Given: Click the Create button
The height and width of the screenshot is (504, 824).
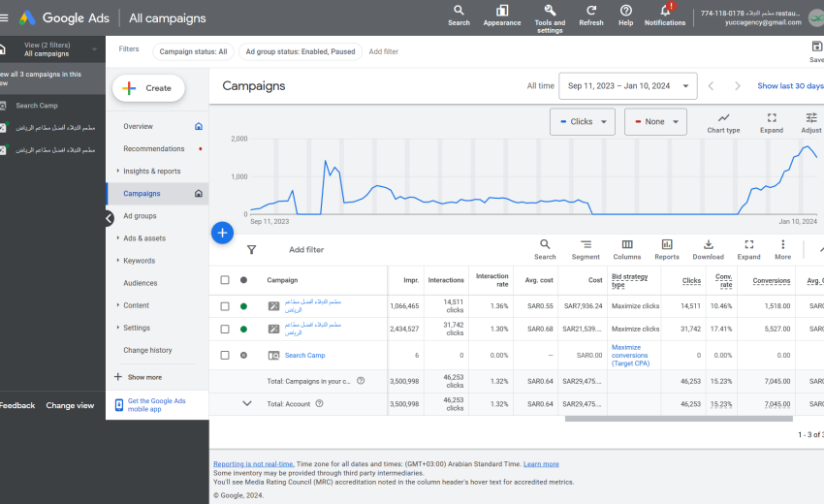Looking at the screenshot, I should [148, 88].
